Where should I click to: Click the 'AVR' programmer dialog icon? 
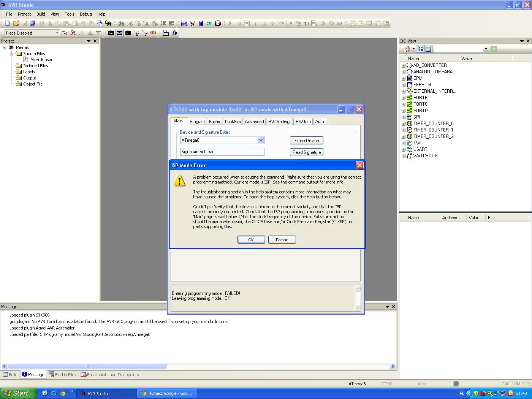tap(120, 33)
